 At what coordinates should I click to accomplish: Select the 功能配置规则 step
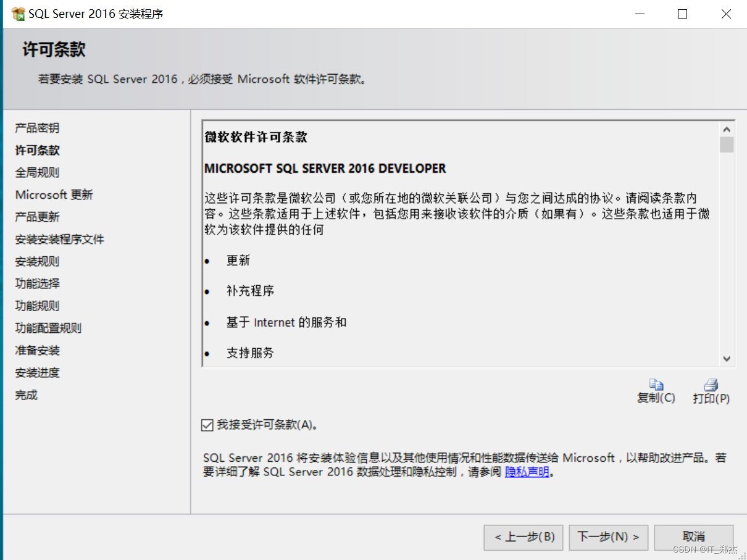coord(48,328)
